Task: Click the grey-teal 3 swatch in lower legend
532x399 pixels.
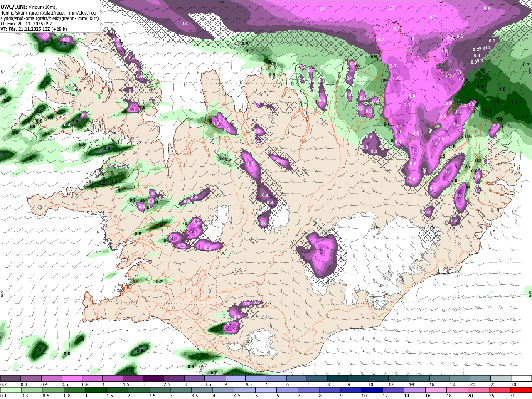Action: (181, 390)
